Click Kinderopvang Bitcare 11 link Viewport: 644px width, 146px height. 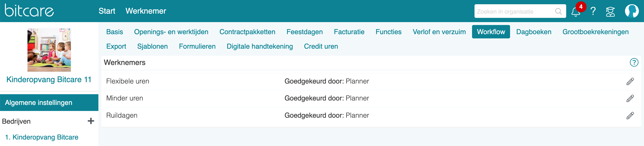pos(49,80)
